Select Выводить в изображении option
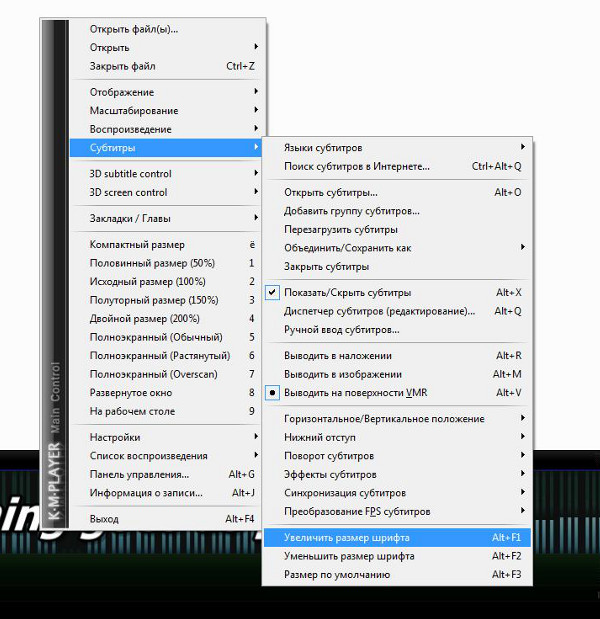 [x=397, y=374]
